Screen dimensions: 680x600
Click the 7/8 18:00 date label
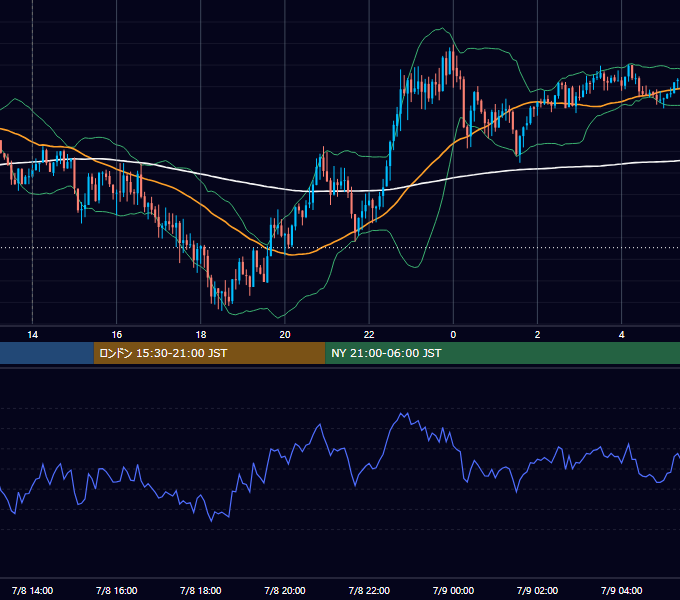pyautogui.click(x=201, y=590)
